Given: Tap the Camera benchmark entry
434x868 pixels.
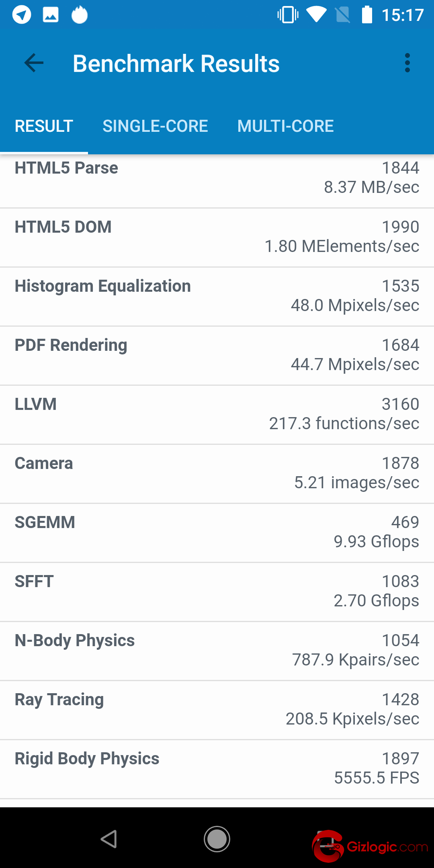Looking at the screenshot, I should pyautogui.click(x=217, y=473).
